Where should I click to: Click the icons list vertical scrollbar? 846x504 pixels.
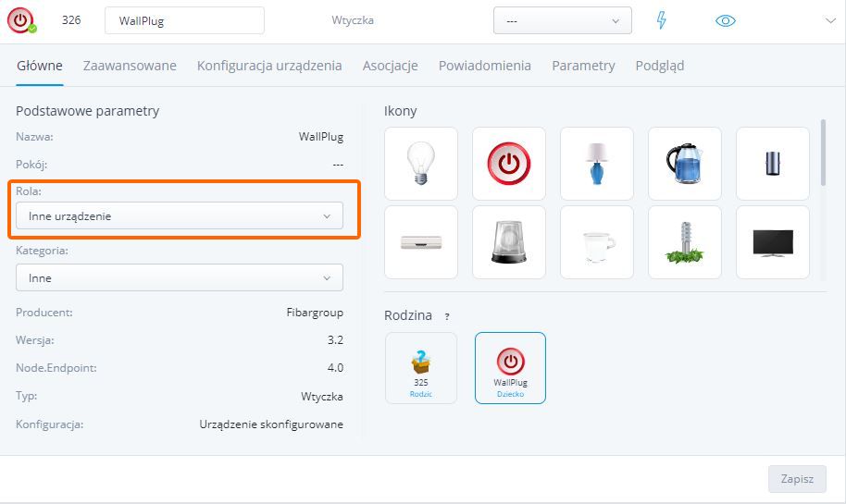pos(822,153)
